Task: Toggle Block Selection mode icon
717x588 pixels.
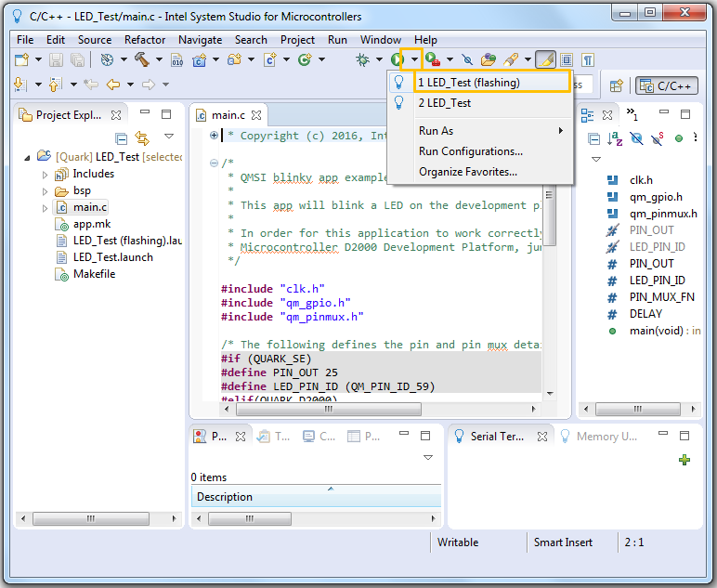Action: tap(567, 59)
